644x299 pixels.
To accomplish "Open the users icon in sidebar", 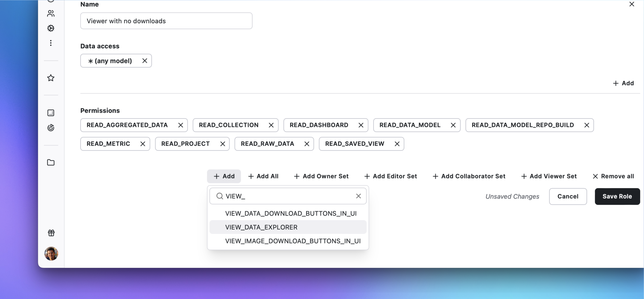I will [x=51, y=14].
